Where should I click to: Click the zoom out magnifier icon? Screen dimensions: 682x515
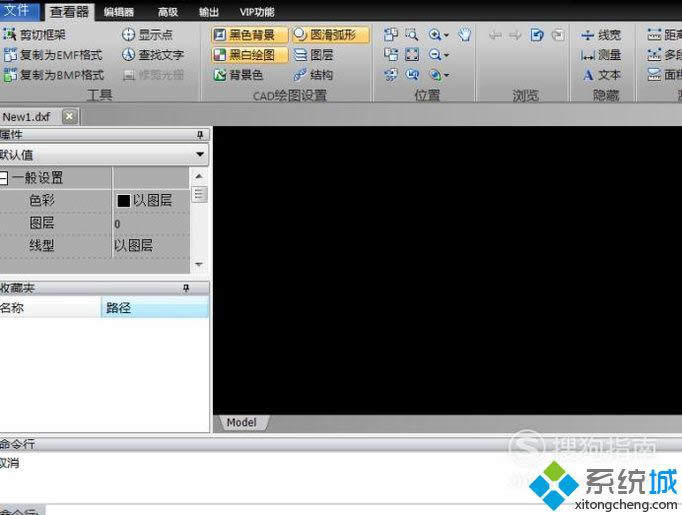tap(434, 55)
